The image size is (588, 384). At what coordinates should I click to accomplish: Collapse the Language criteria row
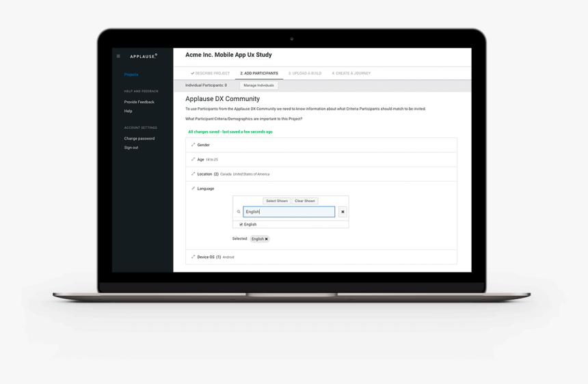(321, 189)
